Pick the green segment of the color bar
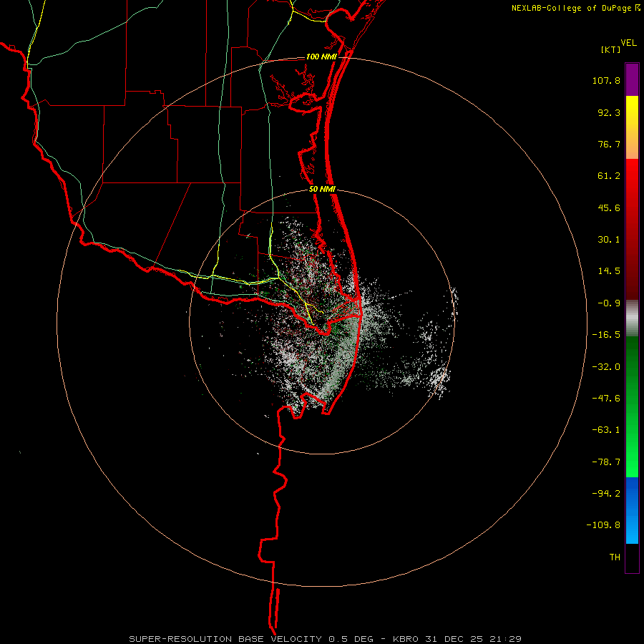644x644 pixels. 632,406
